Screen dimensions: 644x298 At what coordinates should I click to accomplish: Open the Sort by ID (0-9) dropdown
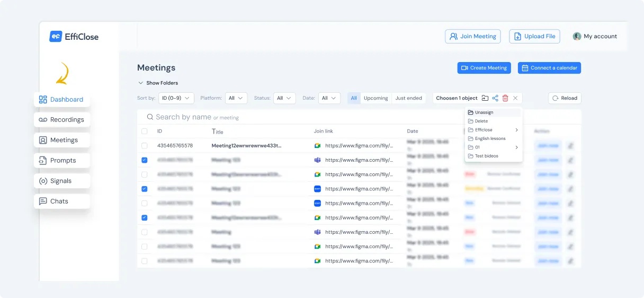[x=176, y=98]
